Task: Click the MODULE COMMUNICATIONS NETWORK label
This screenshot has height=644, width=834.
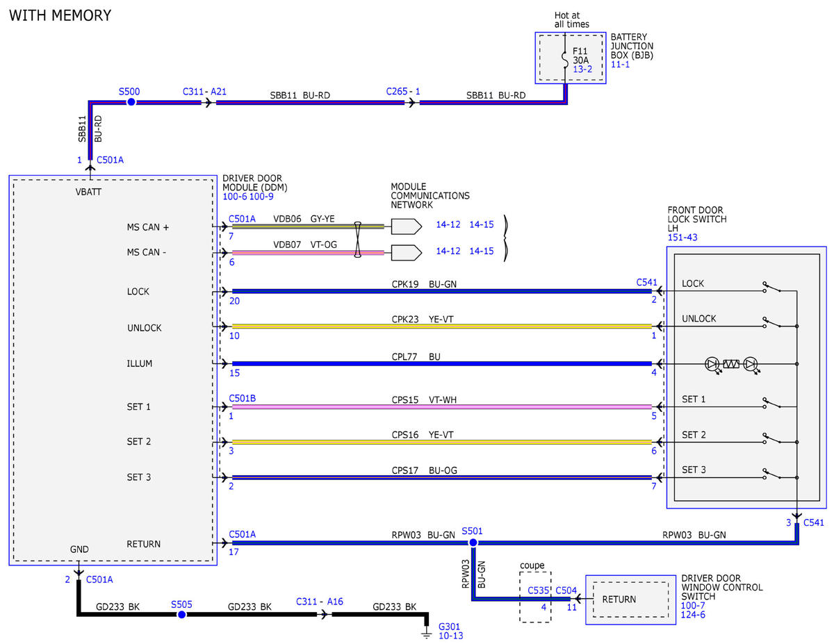Action: pos(430,196)
